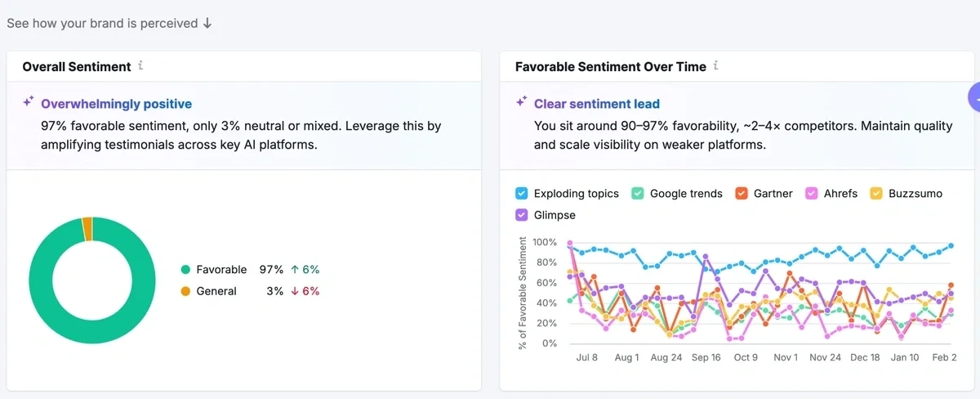Click the orange General legend dot
This screenshot has height=399, width=980.
185,291
